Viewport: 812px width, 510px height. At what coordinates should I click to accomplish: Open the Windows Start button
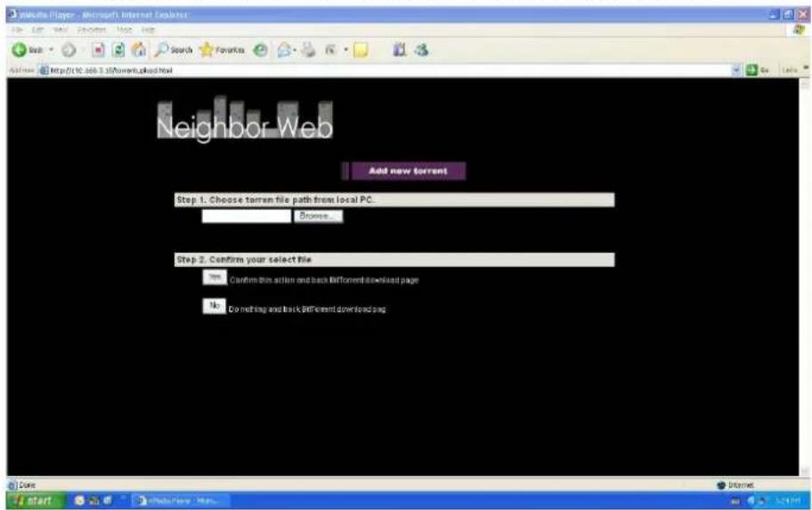point(36,500)
